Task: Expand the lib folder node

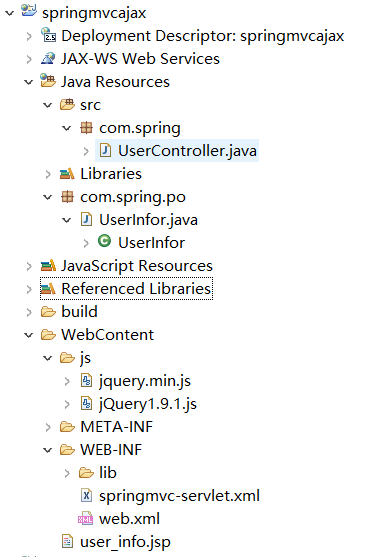Action: click(x=67, y=473)
